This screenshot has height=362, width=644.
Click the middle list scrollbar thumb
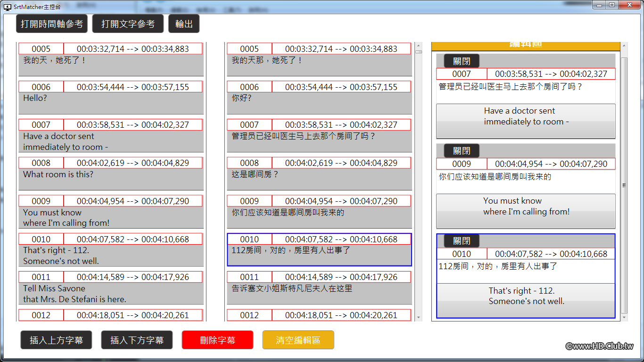click(418, 52)
